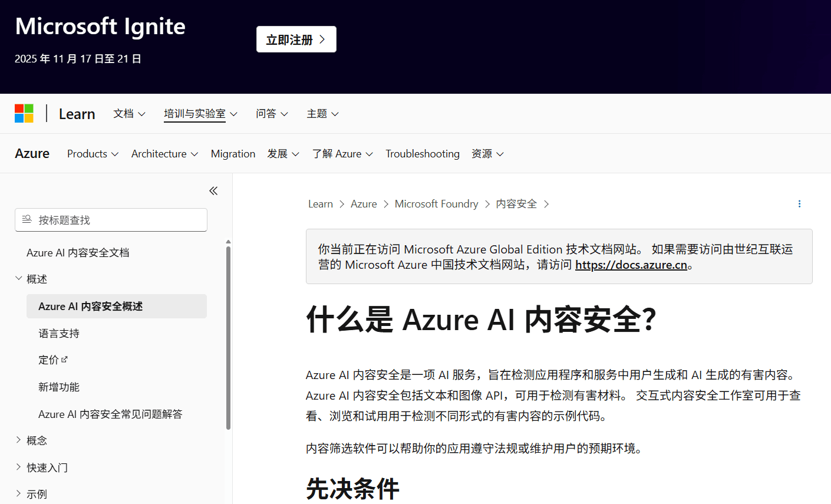Open the more actions vertical dots menu
Viewport: 831px width, 504px height.
(x=799, y=204)
